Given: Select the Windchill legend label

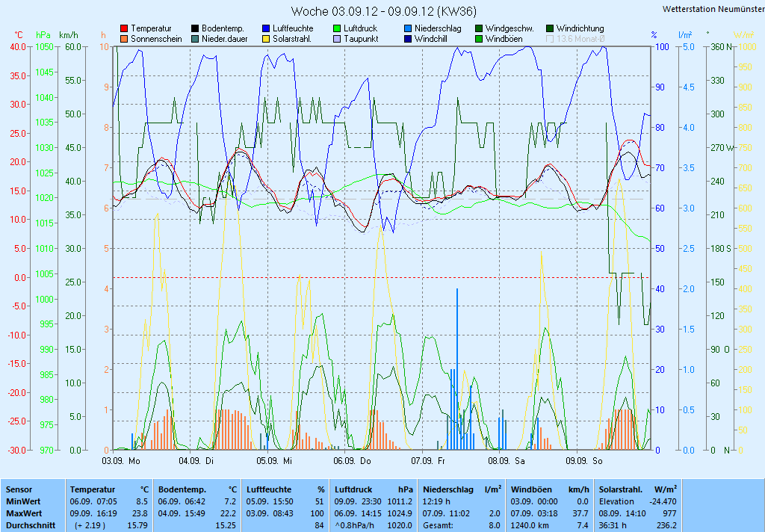Looking at the screenshot, I should click(431, 39).
